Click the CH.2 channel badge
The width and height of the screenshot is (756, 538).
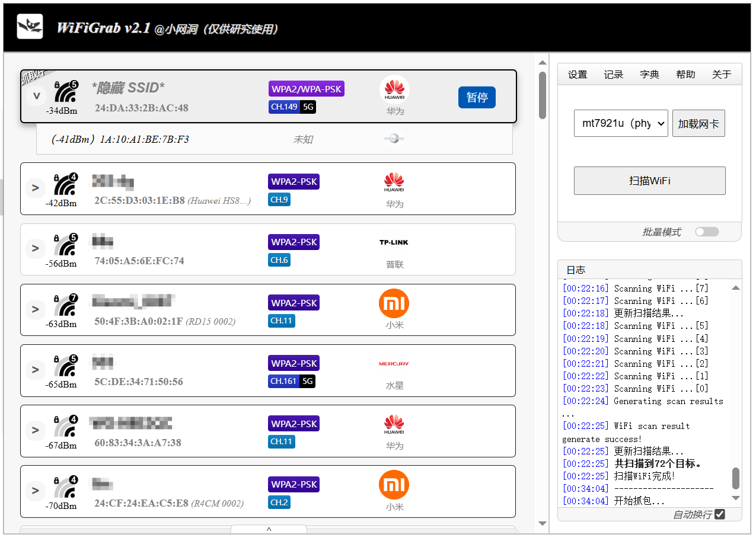pos(279,502)
